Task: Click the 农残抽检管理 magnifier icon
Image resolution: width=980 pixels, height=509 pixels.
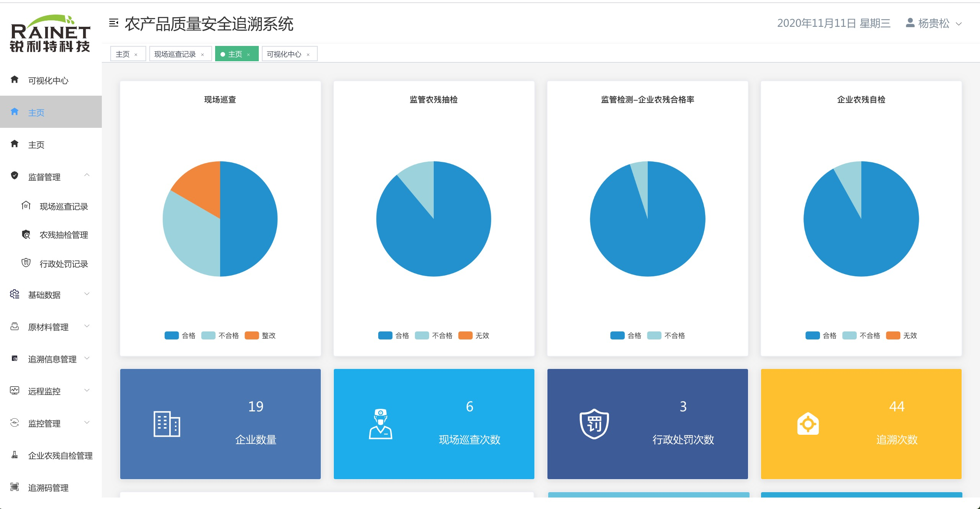Action: point(26,234)
